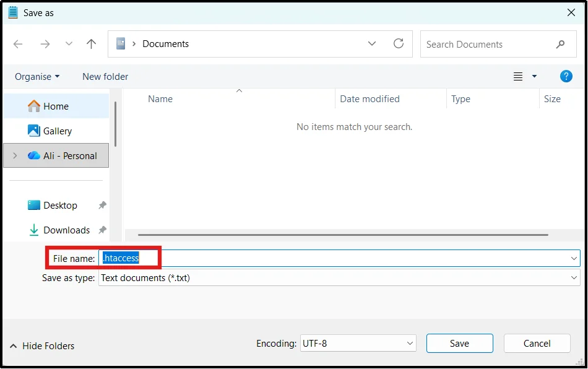Expand the Ali - Personal tree node

point(15,155)
